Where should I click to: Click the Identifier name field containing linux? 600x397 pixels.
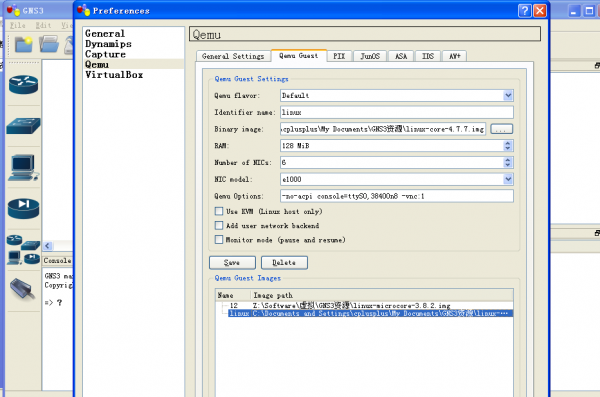(396, 112)
